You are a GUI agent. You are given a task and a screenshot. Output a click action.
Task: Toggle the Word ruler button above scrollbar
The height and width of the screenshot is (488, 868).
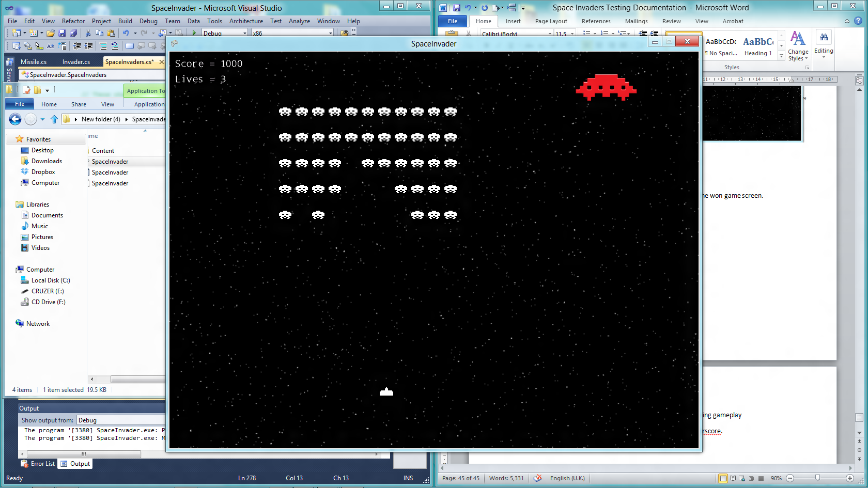click(859, 81)
